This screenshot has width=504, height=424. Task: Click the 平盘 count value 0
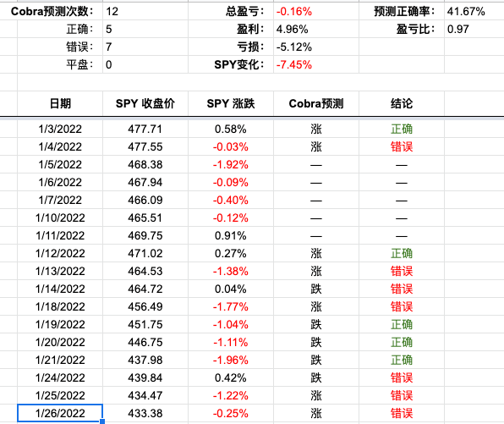pos(109,64)
